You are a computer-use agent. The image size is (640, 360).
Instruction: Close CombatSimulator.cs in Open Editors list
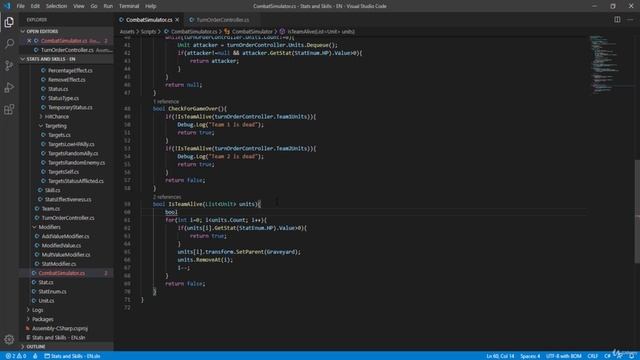pos(29,41)
